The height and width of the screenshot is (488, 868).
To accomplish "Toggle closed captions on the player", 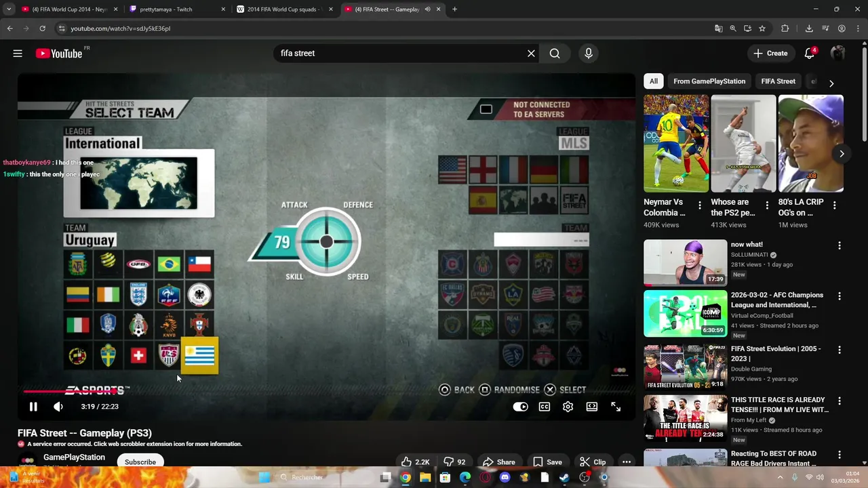I will point(545,407).
